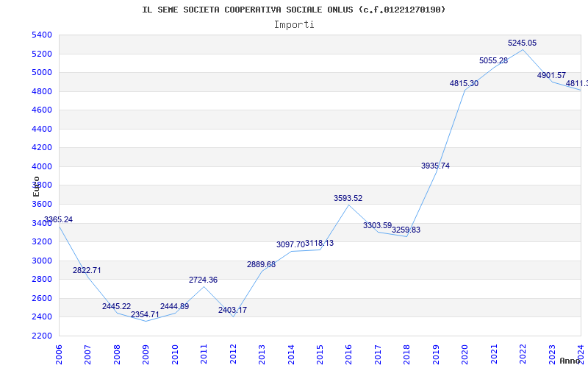The width and height of the screenshot is (588, 368).
Task: Click the x-axis year 2007
Action: [x=87, y=355]
